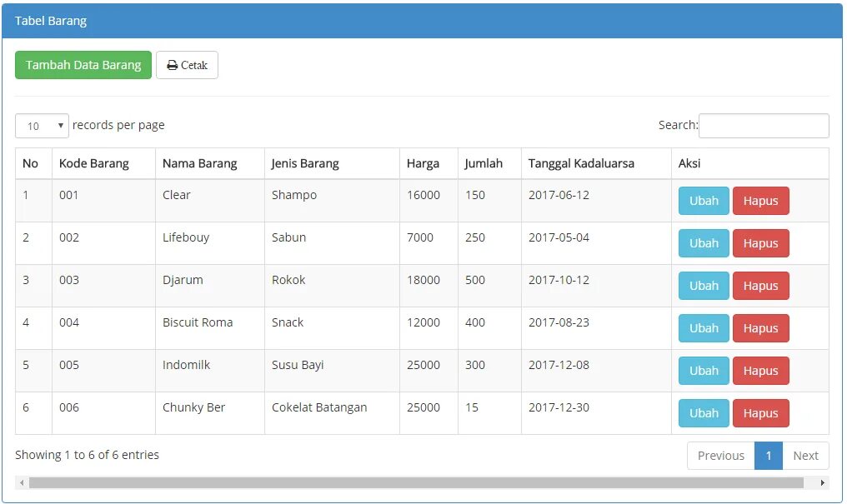The width and height of the screenshot is (847, 504).
Task: Click the horizontal scrollbar right arrow
Action: (822, 482)
